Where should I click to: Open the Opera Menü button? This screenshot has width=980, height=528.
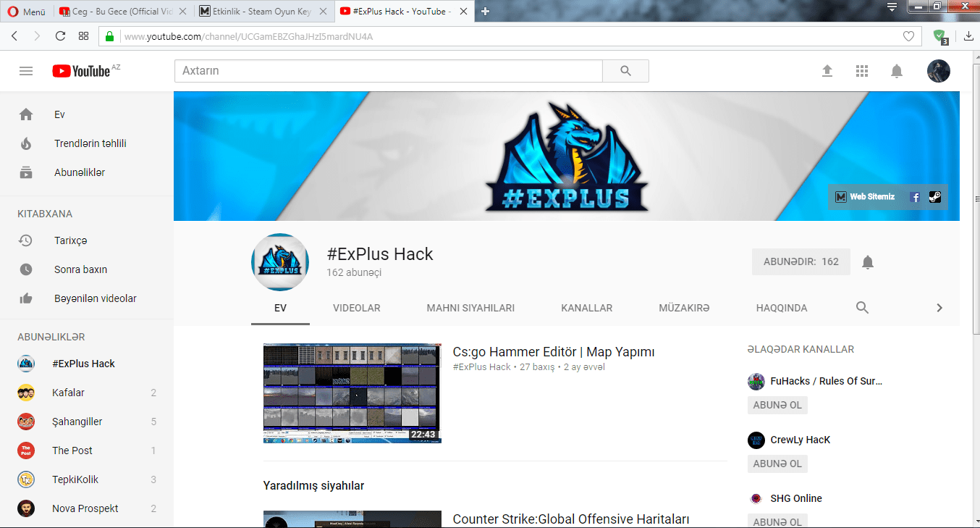26,11
